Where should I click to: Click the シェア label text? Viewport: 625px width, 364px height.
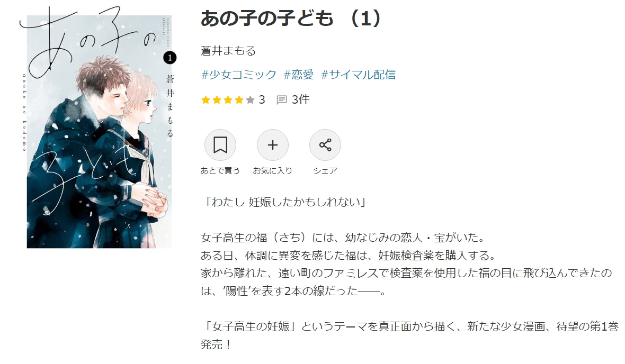pos(325,171)
